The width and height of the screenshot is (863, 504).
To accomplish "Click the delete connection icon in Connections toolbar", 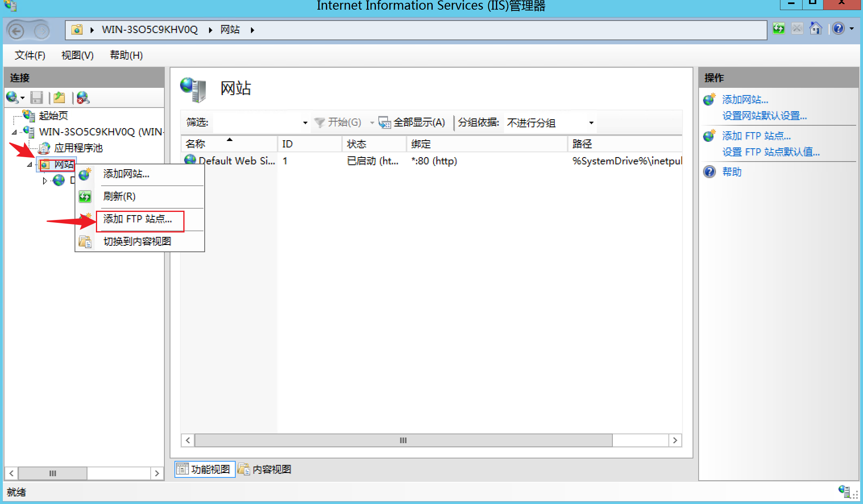I will [x=83, y=97].
